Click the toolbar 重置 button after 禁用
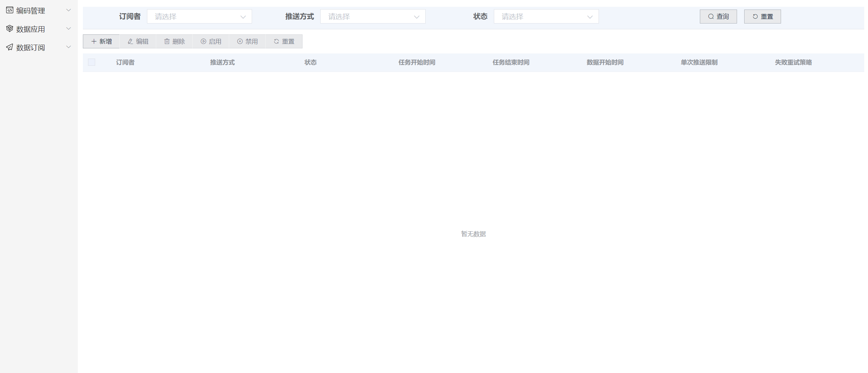 tap(284, 42)
